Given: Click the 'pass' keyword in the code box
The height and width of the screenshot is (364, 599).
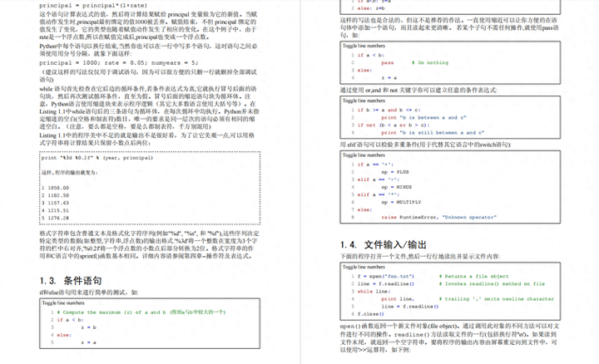Looking at the screenshot, I should [x=387, y=62].
